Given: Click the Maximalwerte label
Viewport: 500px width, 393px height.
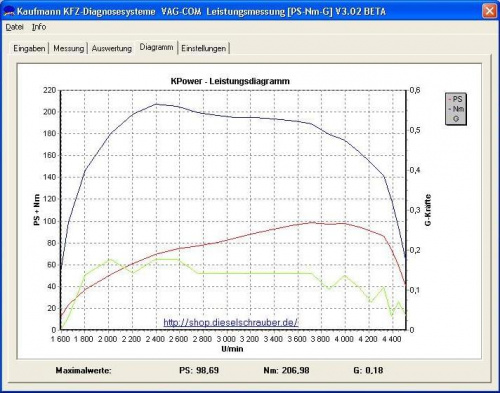Looking at the screenshot, I should point(84,370).
